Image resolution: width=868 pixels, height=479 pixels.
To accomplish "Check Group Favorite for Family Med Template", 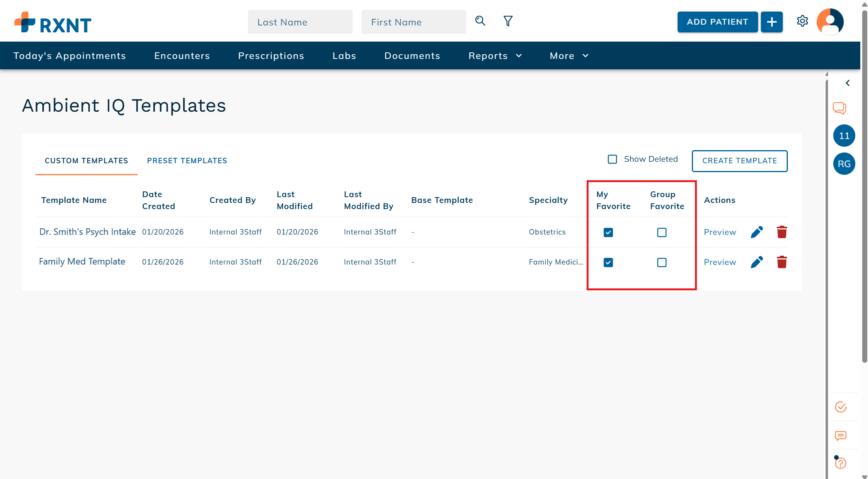I will [662, 263].
